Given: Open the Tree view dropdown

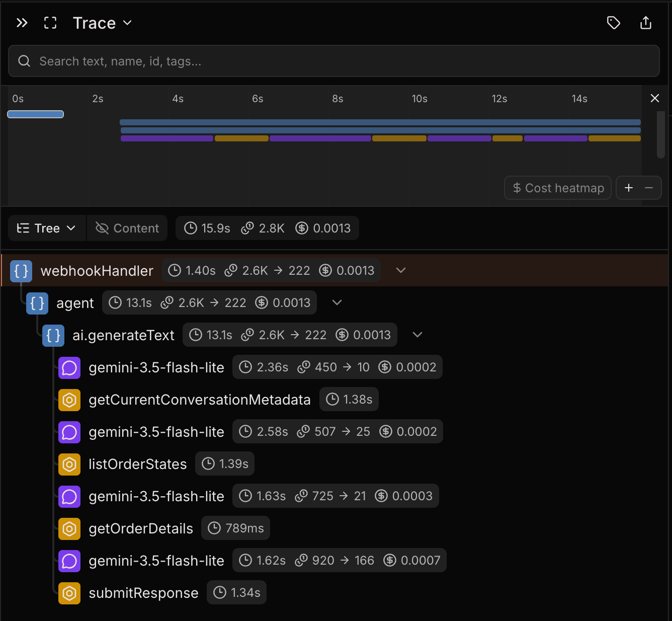Looking at the screenshot, I should click(x=47, y=228).
